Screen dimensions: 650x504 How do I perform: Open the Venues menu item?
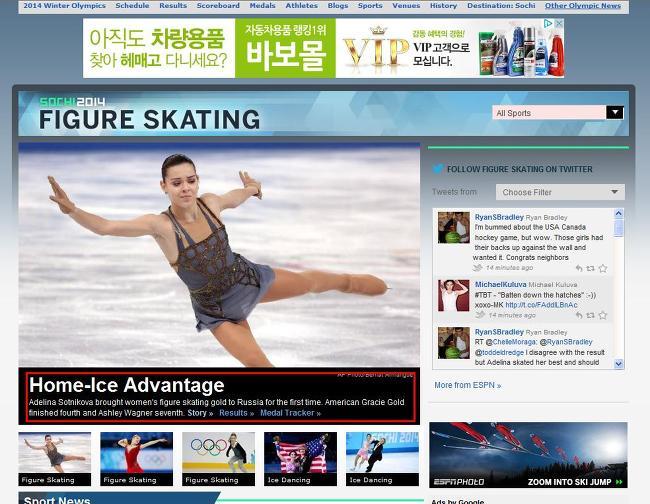click(406, 6)
